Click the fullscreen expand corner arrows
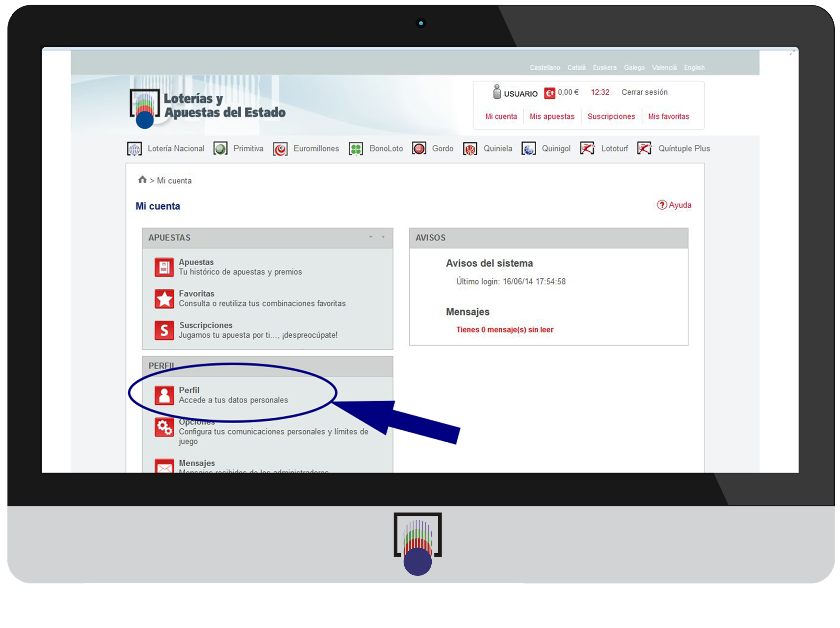The width and height of the screenshot is (840, 628). click(792, 53)
